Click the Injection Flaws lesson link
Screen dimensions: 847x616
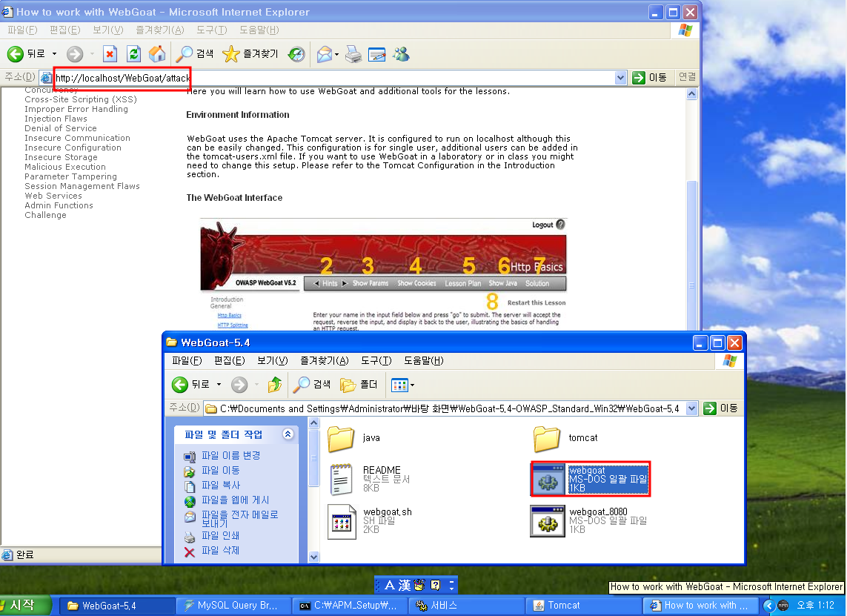[56, 119]
